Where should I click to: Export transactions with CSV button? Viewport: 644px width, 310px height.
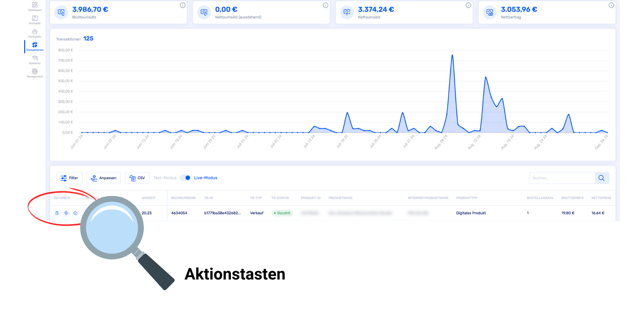(137, 178)
